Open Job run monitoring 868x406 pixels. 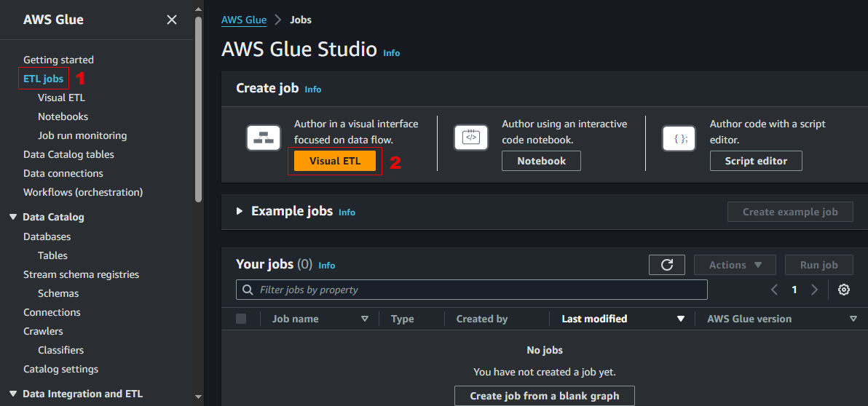(x=82, y=135)
